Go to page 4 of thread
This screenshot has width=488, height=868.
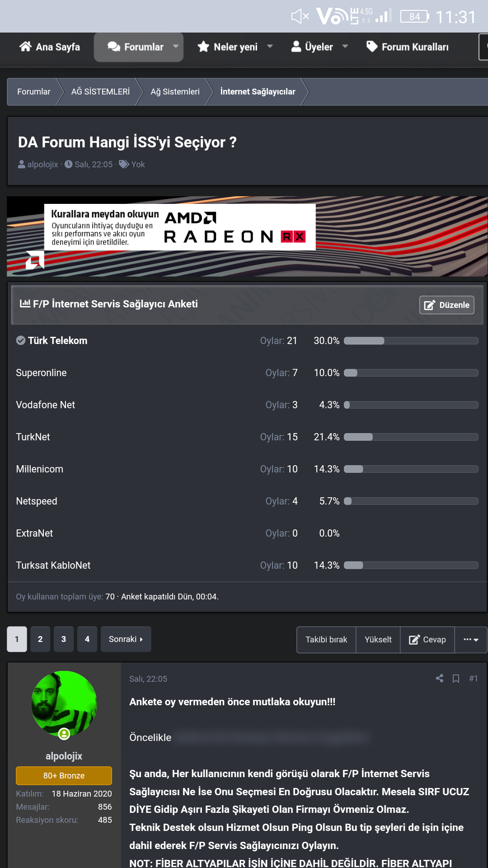(x=87, y=639)
